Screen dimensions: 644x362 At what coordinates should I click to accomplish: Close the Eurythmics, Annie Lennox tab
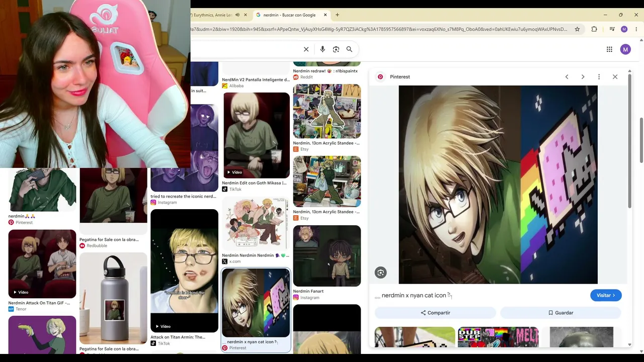pyautogui.click(x=246, y=15)
